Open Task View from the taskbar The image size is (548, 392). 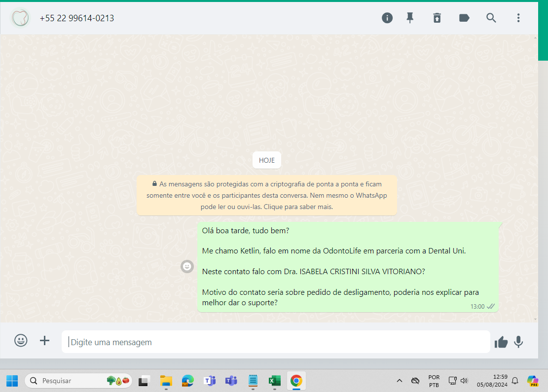[x=144, y=381]
